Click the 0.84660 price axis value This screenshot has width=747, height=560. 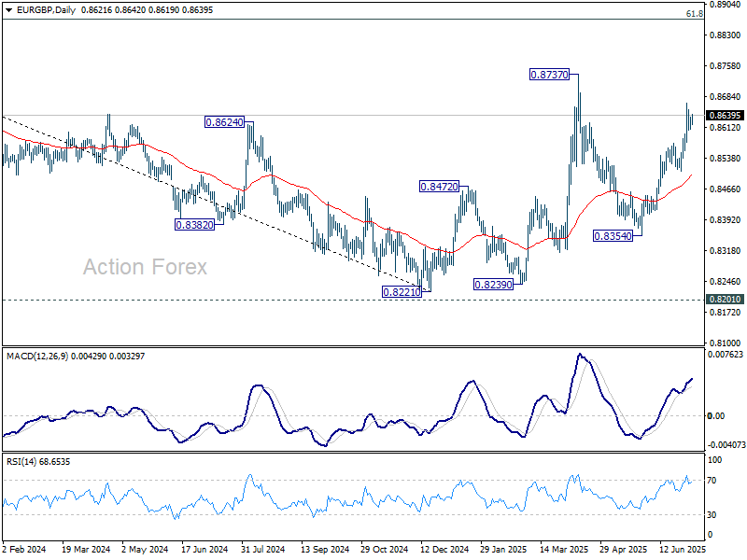point(725,189)
